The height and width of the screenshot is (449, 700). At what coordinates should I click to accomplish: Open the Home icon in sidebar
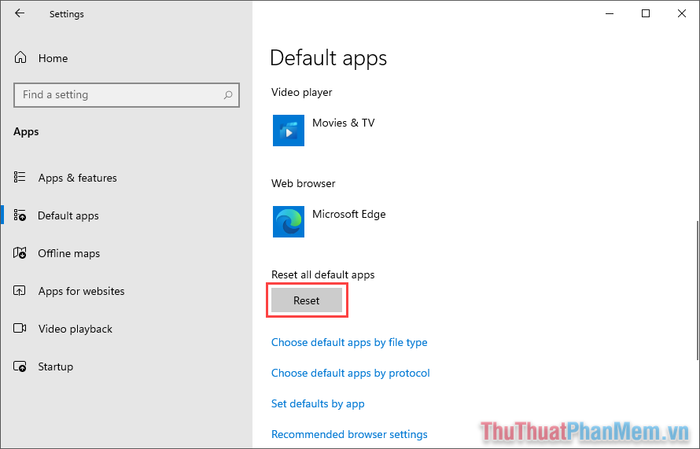pyautogui.click(x=21, y=58)
